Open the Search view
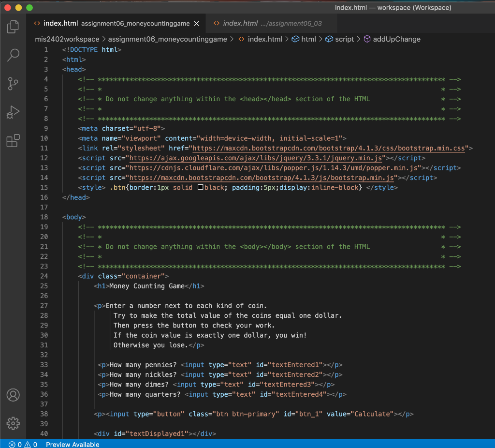Viewport: 495px width, 448px height. click(13, 55)
